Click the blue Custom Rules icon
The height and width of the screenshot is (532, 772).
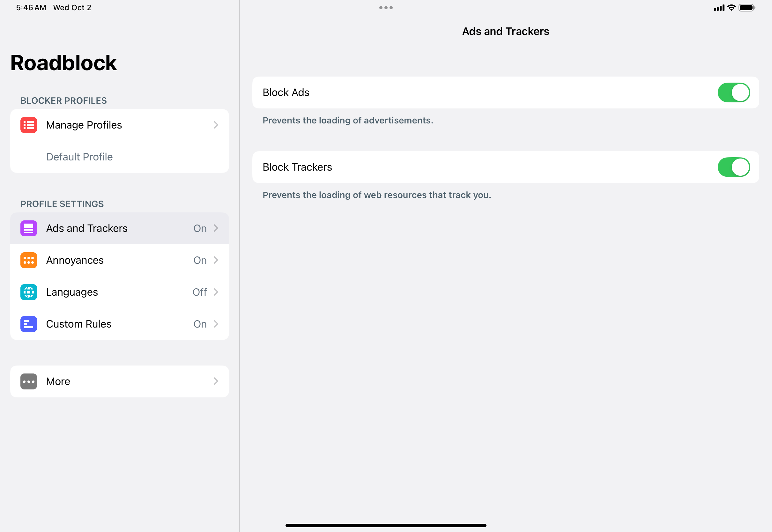click(x=29, y=324)
